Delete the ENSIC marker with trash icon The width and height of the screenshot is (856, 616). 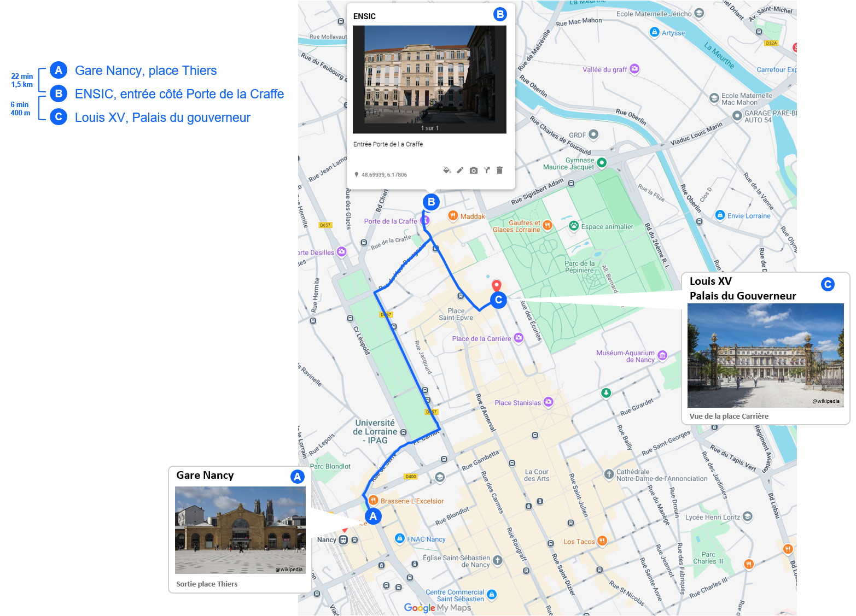pyautogui.click(x=499, y=170)
